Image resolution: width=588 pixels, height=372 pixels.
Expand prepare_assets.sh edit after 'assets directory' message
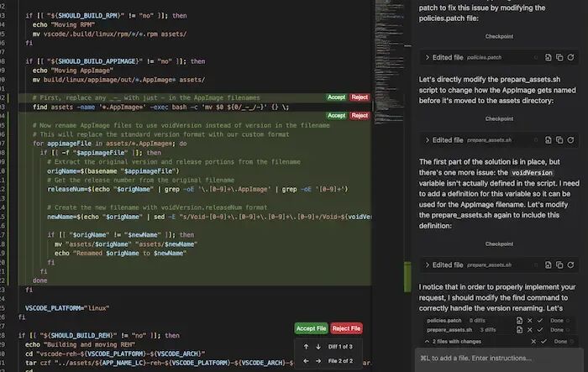(427, 140)
